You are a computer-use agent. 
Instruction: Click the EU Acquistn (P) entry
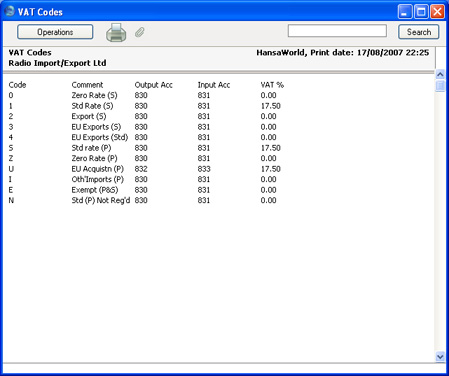tap(98, 169)
